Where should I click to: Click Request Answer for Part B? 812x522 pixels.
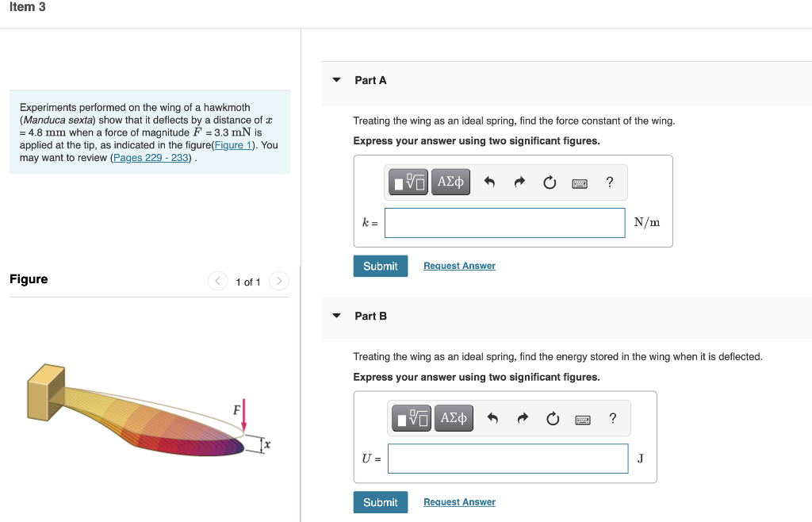click(x=458, y=501)
